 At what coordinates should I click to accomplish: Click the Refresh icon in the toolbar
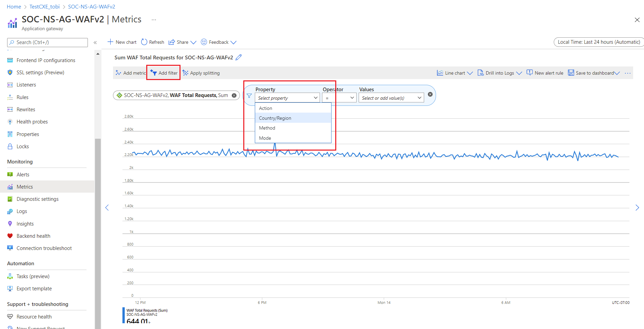click(x=144, y=42)
